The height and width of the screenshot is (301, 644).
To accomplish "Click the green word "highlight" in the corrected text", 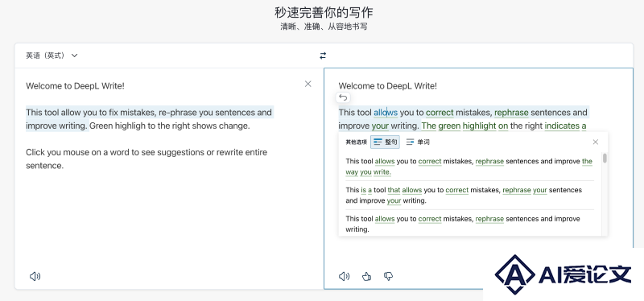I will (479, 126).
